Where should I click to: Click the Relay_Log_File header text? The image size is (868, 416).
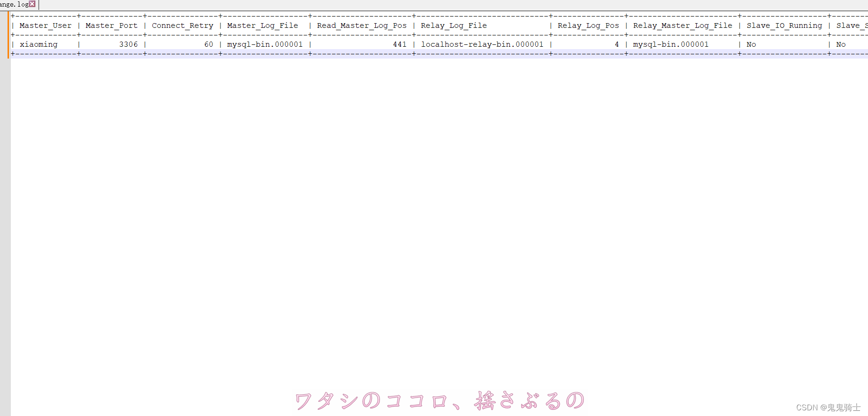454,25
